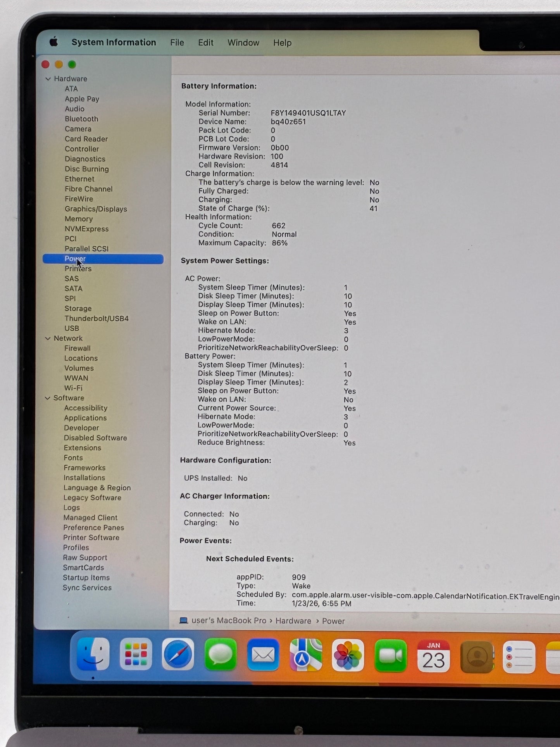Viewport: 560px width, 747px height.
Task: Select the highlighted Power item
Action: click(103, 259)
